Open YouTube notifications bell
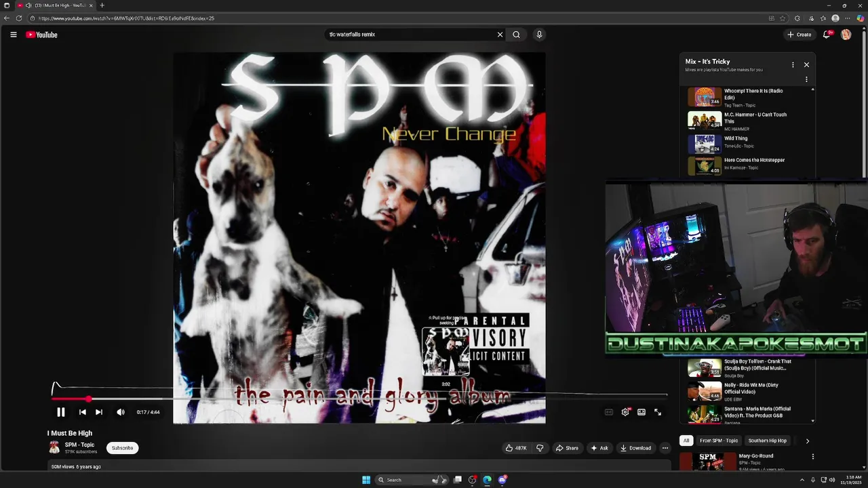The image size is (868, 488). pyautogui.click(x=826, y=35)
